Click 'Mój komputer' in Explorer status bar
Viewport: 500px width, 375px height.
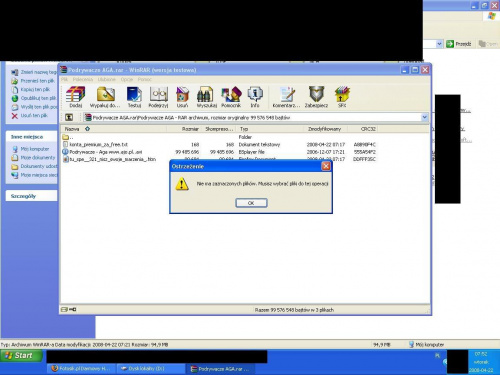click(x=426, y=344)
